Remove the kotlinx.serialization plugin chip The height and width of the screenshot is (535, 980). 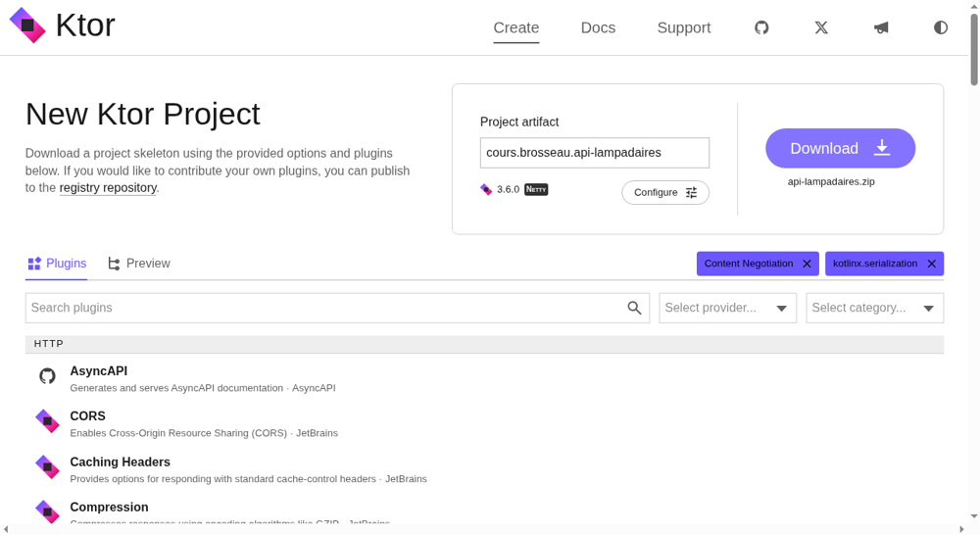931,264
